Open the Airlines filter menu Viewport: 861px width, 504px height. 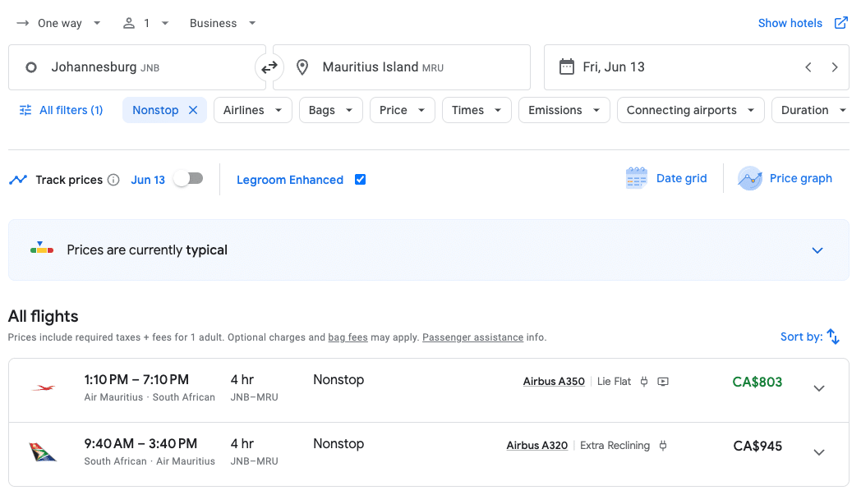point(252,110)
